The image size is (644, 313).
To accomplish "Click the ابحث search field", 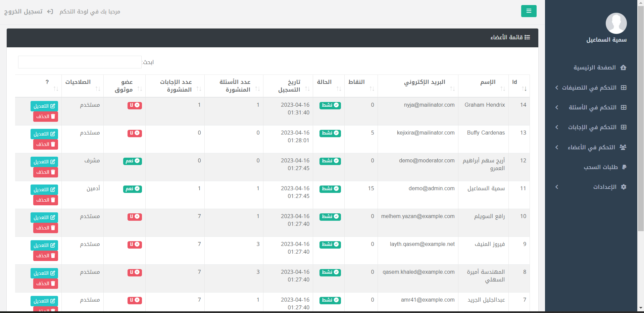I will pos(80,62).
